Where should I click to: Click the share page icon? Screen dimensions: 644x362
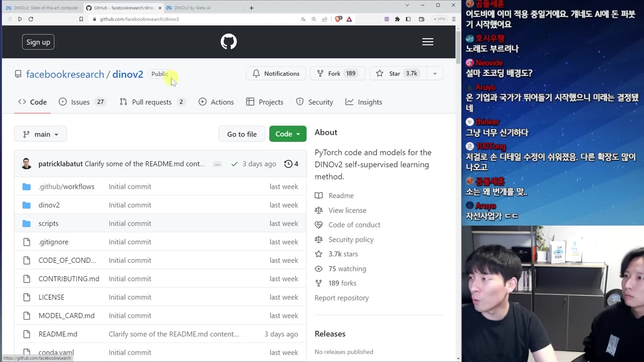pos(325,19)
